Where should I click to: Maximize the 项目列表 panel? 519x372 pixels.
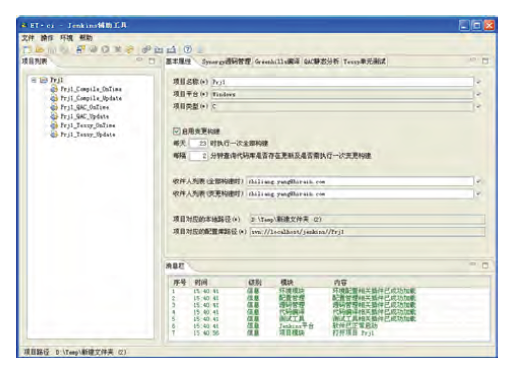152,61
